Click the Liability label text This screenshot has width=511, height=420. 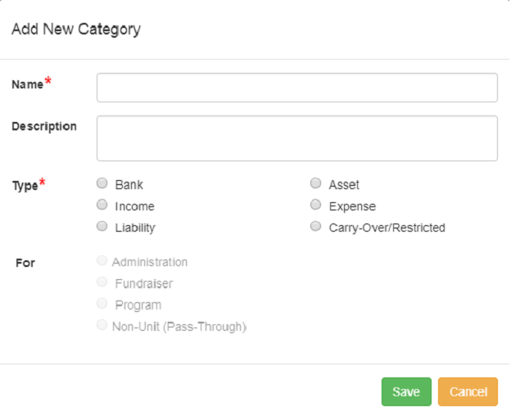click(x=135, y=228)
